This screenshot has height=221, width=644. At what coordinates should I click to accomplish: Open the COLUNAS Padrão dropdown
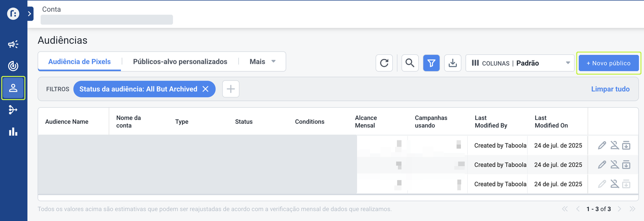(520, 63)
